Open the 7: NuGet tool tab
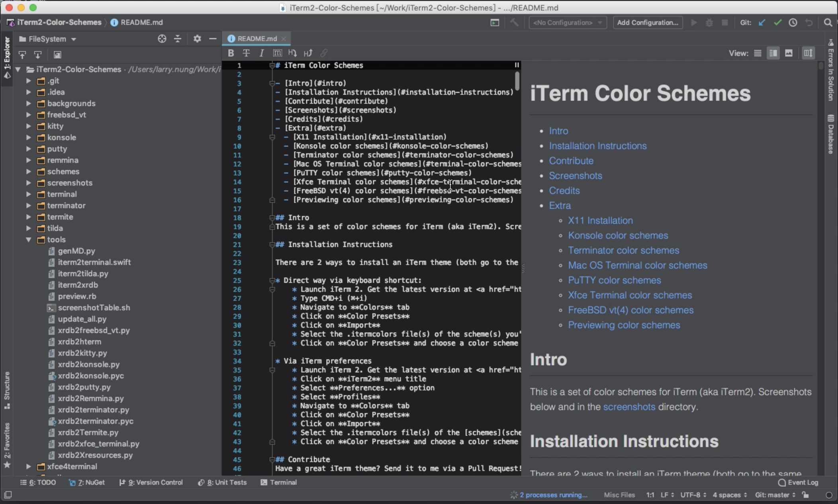Image resolution: width=838 pixels, height=504 pixels. [x=87, y=483]
